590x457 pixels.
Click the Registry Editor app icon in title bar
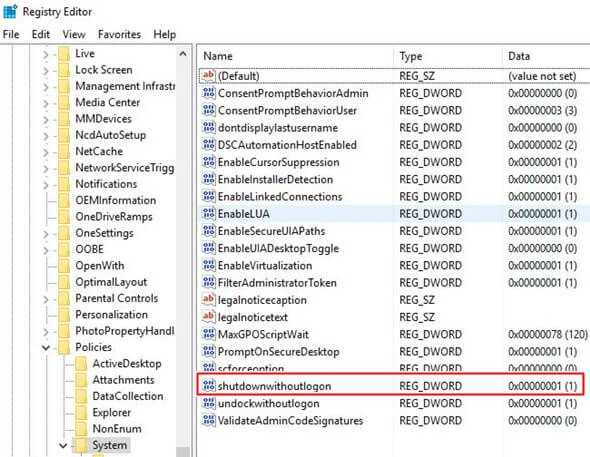[x=10, y=12]
